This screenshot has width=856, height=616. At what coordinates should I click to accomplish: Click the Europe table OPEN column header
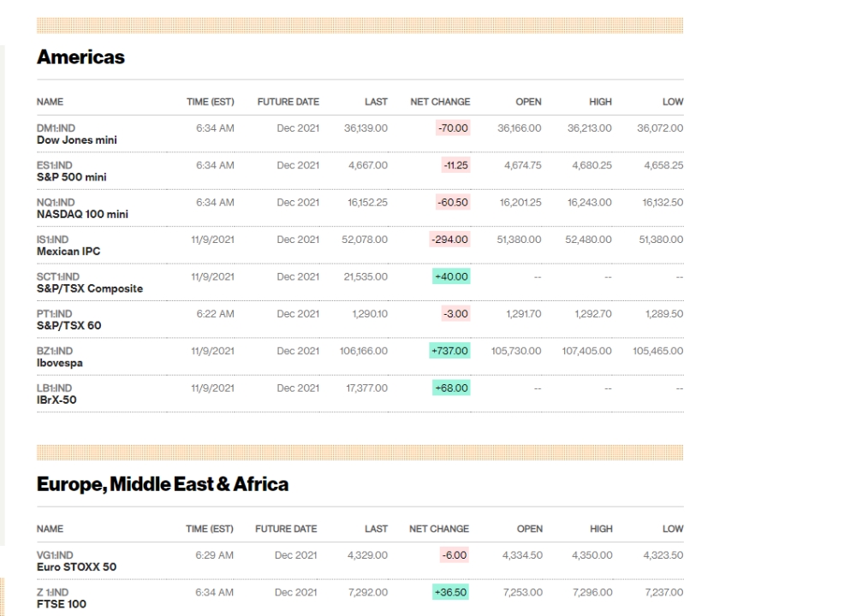(530, 529)
